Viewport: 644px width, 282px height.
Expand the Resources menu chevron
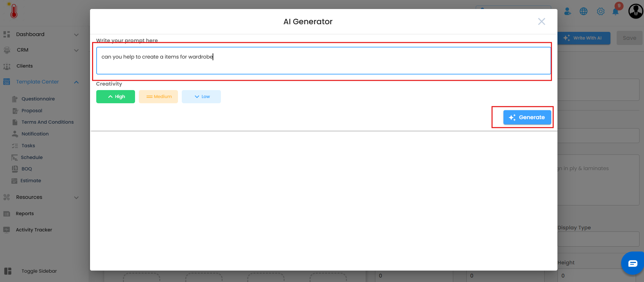tap(77, 197)
